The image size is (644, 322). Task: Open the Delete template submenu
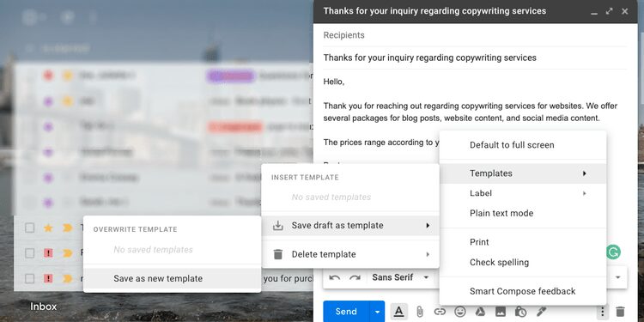point(350,254)
